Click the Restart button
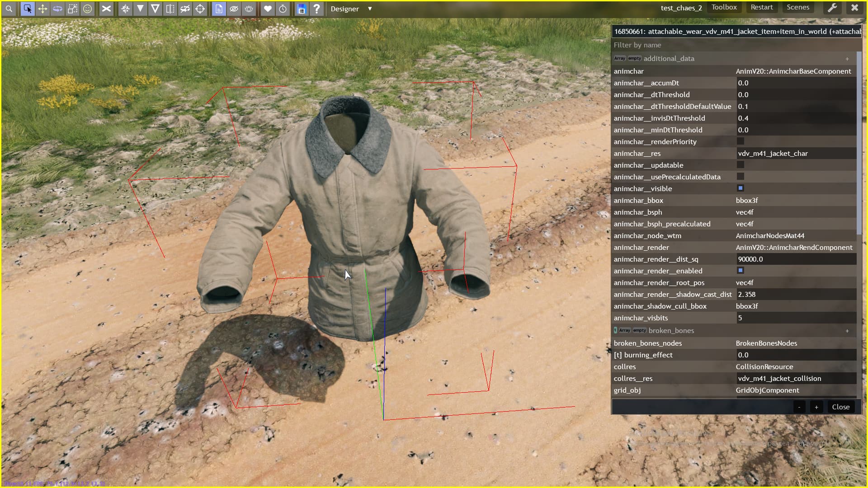This screenshot has width=868, height=488. click(761, 7)
